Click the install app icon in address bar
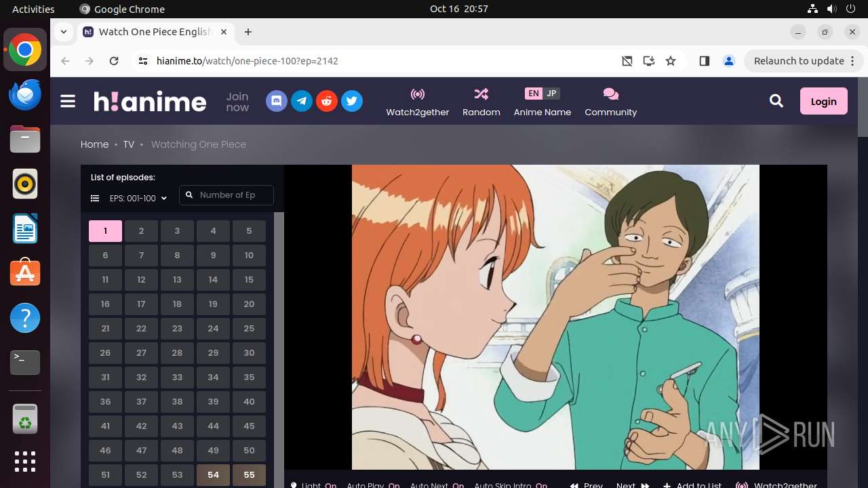This screenshot has width=868, height=488. coord(649,61)
